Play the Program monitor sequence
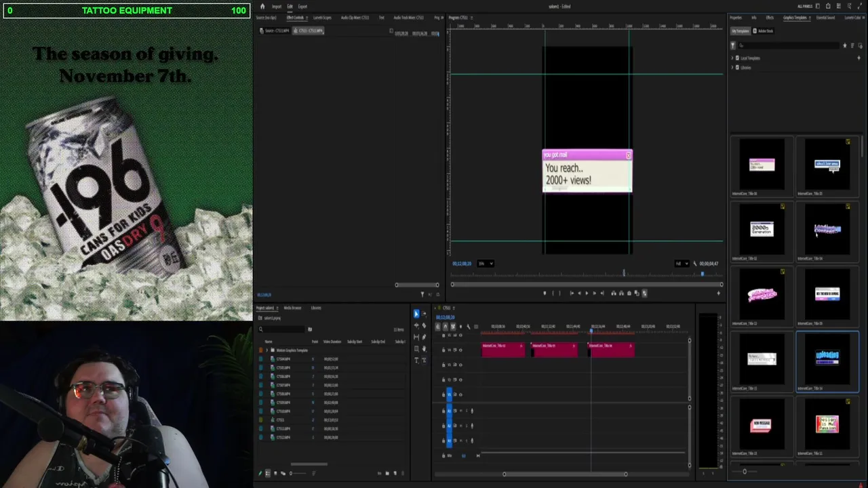Image resolution: width=868 pixels, height=488 pixels. [x=587, y=293]
